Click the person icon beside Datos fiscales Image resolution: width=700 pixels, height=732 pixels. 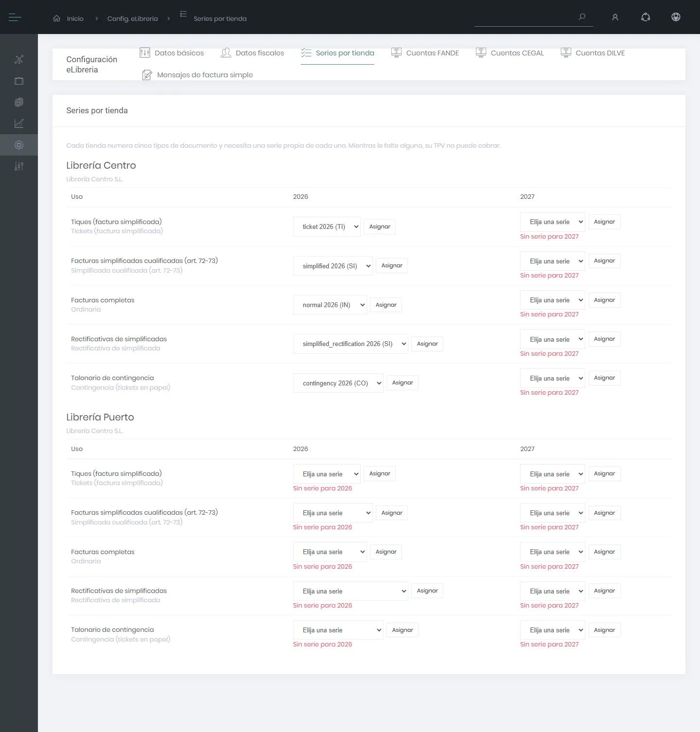[x=226, y=53]
